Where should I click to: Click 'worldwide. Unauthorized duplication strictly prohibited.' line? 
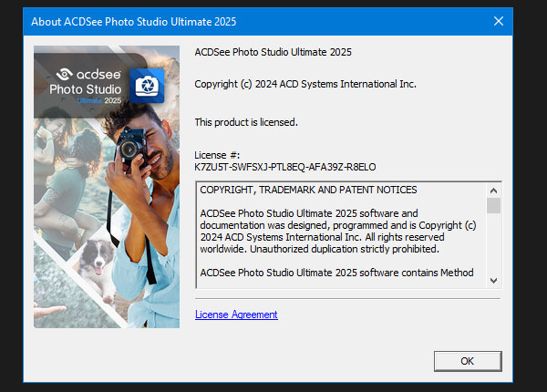coord(319,249)
